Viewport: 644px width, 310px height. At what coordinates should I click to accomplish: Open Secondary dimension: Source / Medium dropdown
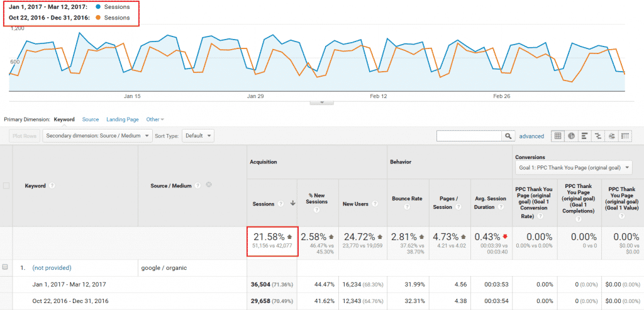click(x=97, y=135)
